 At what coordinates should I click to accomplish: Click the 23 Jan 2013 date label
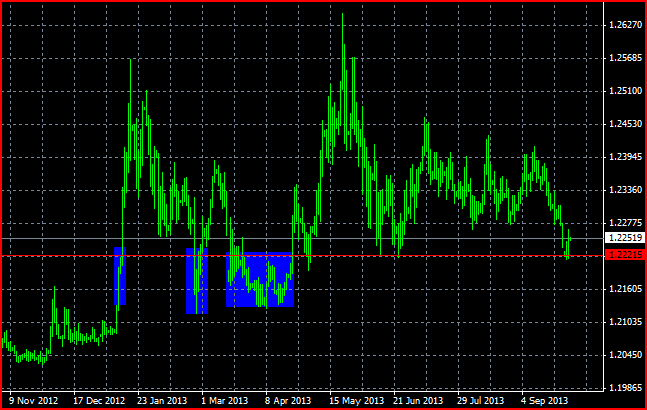click(162, 401)
